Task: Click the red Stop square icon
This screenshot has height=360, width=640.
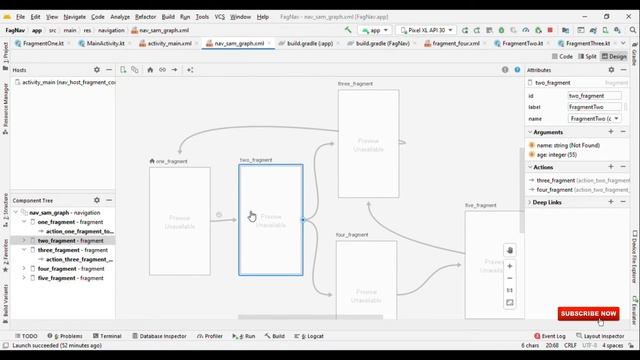Action: 550,30
